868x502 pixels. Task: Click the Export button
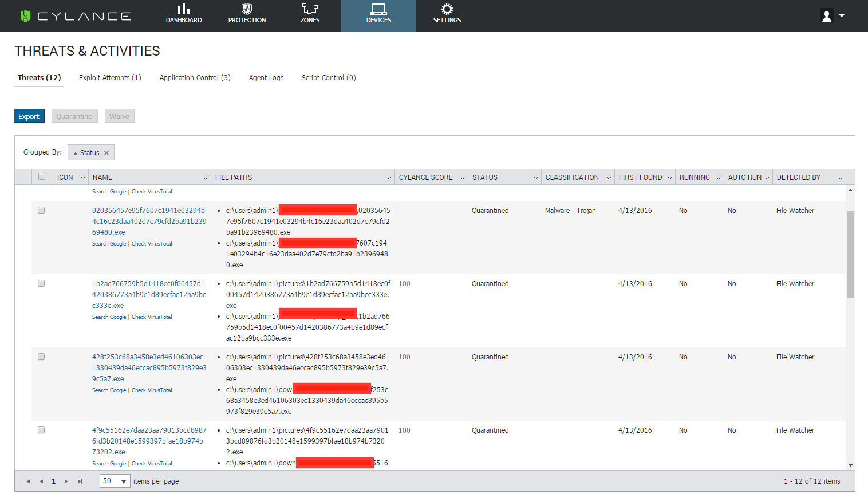tap(29, 116)
